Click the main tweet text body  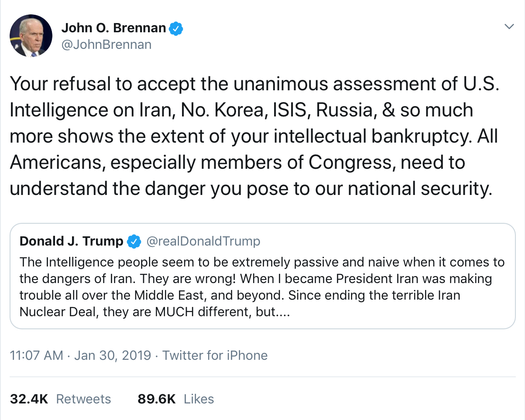pos(254,137)
